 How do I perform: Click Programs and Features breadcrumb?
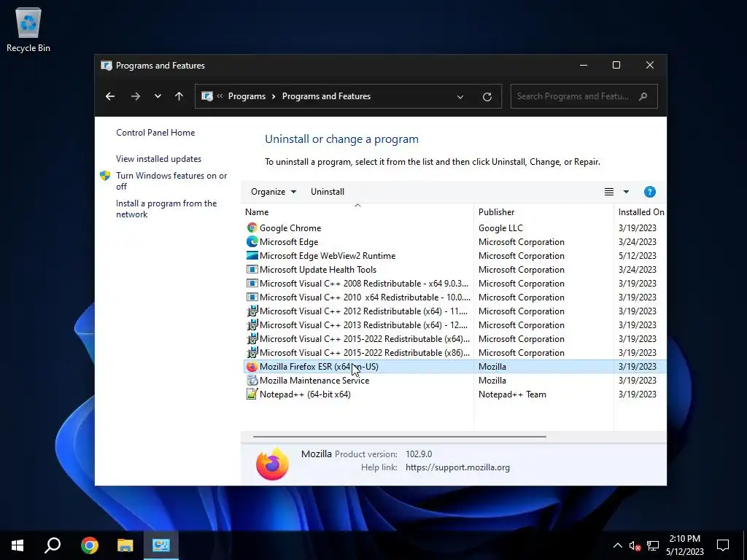point(326,96)
